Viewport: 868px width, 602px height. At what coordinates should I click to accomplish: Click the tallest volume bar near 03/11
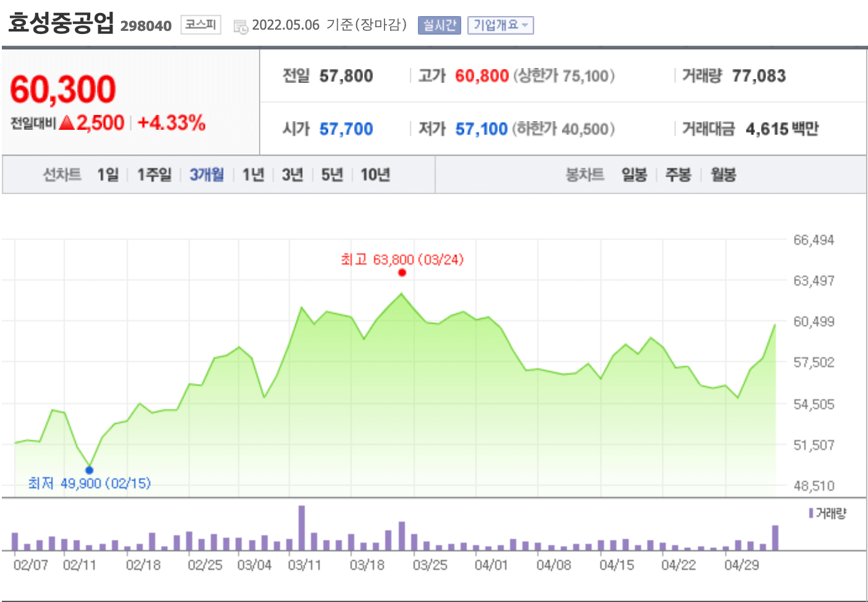[x=302, y=528]
